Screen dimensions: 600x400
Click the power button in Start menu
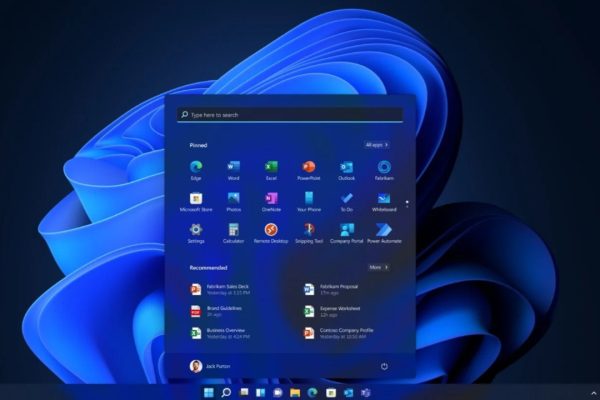point(384,366)
